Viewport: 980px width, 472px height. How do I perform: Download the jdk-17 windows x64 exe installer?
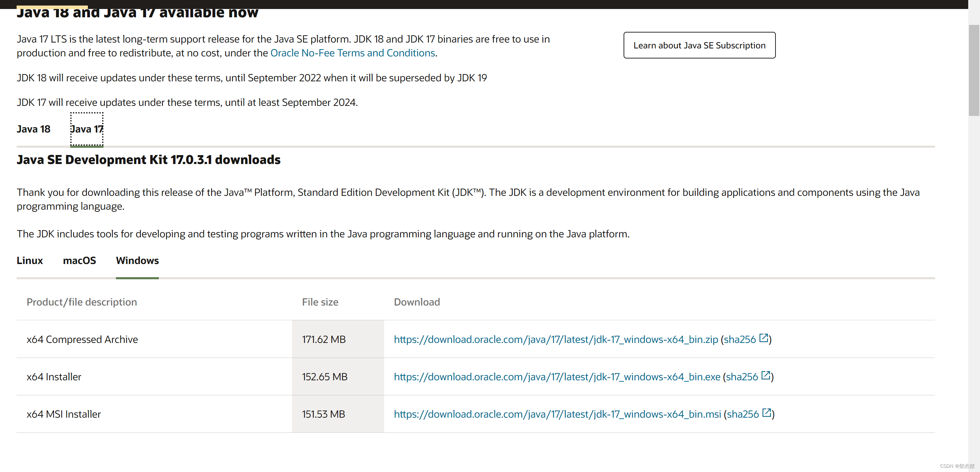(x=556, y=376)
